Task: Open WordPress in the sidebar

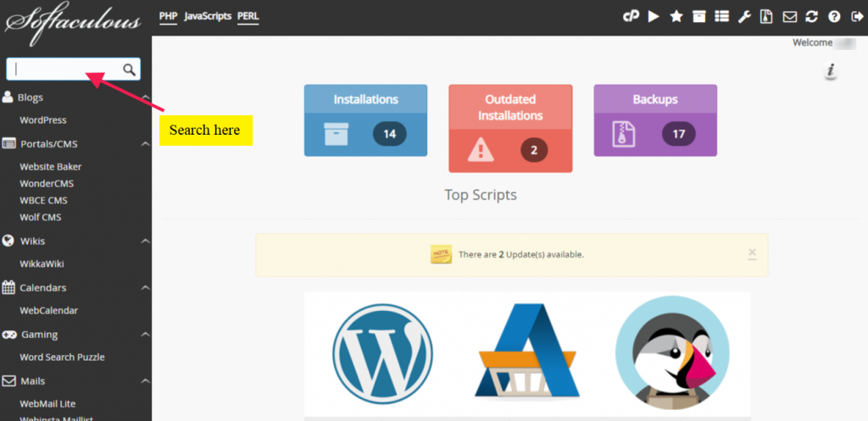Action: click(43, 120)
